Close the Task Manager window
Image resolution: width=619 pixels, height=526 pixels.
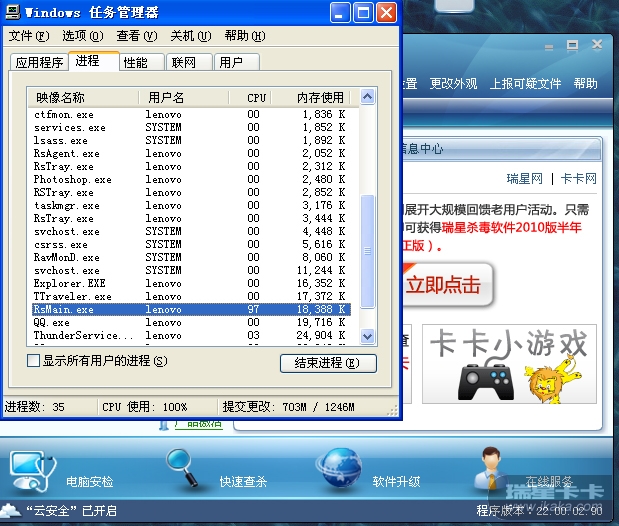(386, 12)
